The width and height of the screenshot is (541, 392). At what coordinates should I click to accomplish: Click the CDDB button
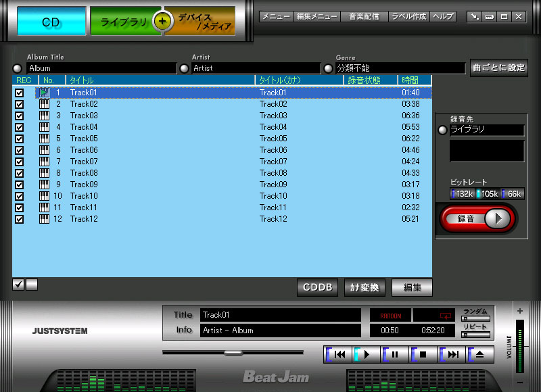tap(318, 287)
